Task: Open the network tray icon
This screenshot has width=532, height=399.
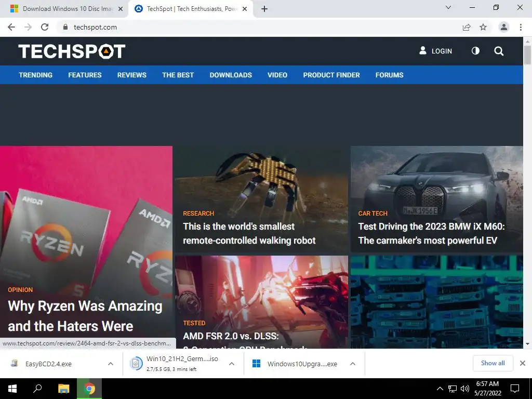Action: (453, 389)
